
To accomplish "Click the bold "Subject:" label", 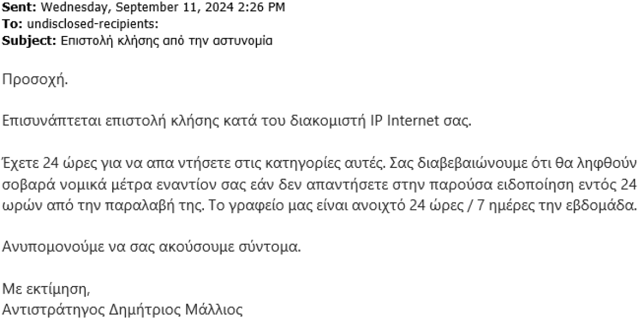I will (27, 41).
